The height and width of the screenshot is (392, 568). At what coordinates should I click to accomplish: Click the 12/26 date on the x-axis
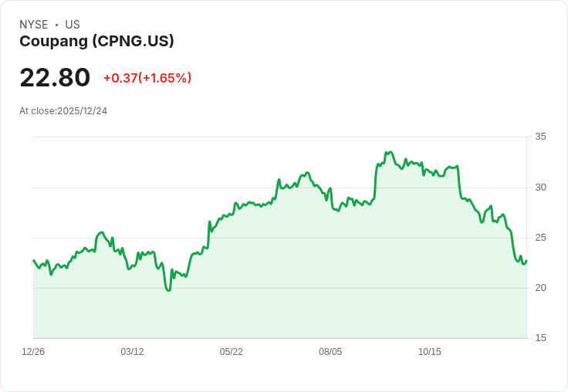[x=33, y=352]
